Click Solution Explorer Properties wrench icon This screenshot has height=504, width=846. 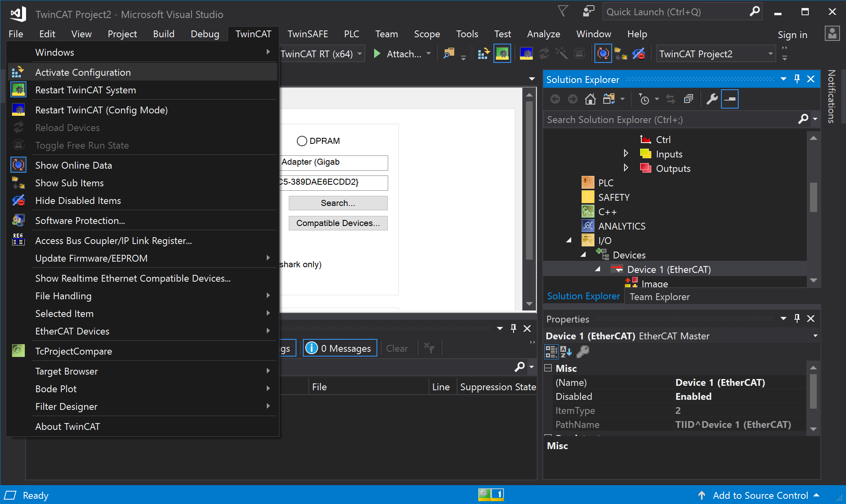(x=712, y=99)
